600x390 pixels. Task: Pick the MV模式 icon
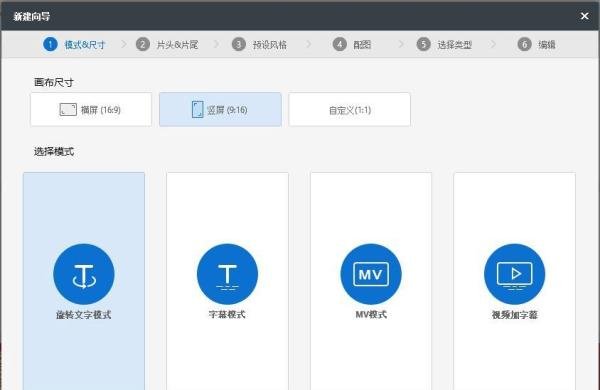[x=371, y=274]
